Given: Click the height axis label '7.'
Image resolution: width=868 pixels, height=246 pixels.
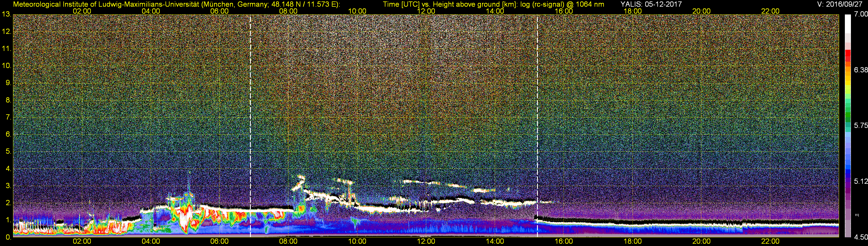Looking at the screenshot, I should [8, 117].
